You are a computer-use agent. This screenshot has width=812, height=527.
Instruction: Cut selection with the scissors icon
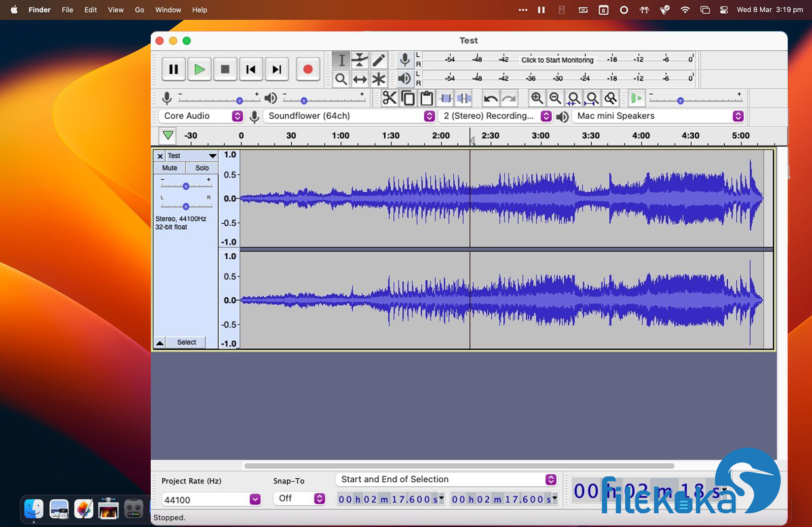[x=389, y=98]
